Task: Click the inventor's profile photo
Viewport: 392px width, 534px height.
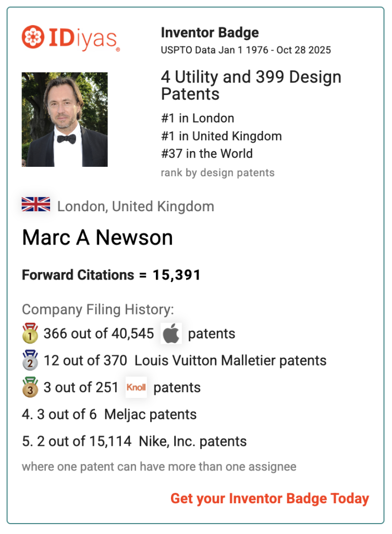Action: pos(65,119)
